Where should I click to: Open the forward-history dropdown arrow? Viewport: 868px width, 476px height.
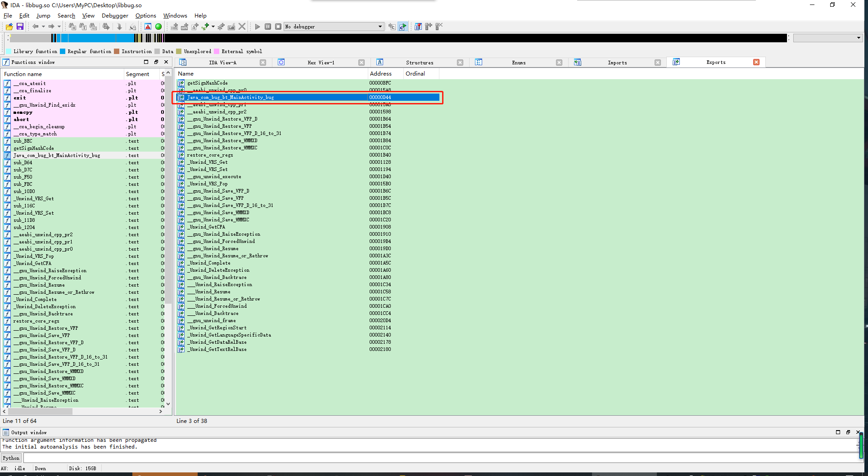[x=59, y=27]
